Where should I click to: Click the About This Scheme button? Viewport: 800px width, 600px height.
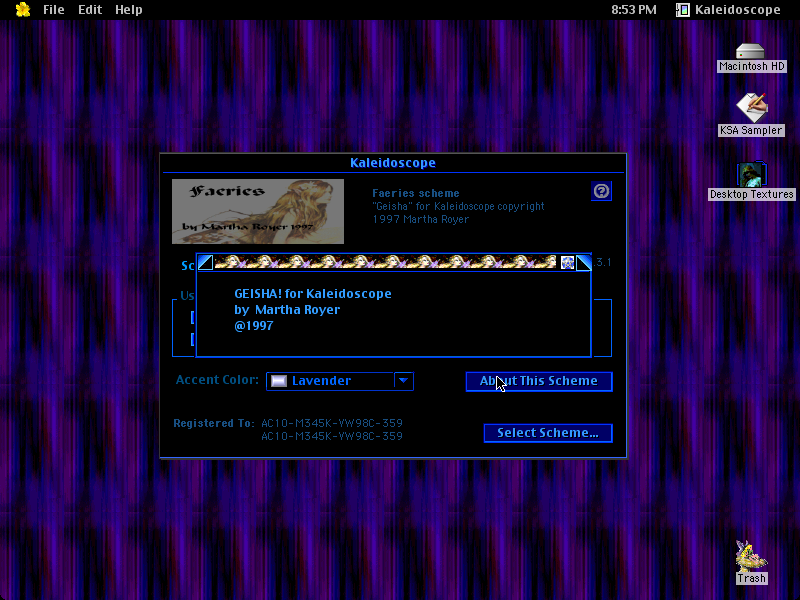pos(539,381)
